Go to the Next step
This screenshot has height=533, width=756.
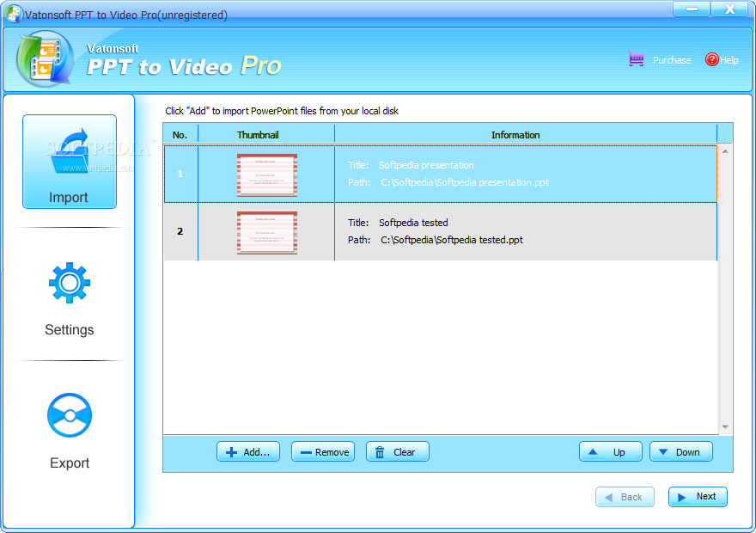(x=698, y=497)
